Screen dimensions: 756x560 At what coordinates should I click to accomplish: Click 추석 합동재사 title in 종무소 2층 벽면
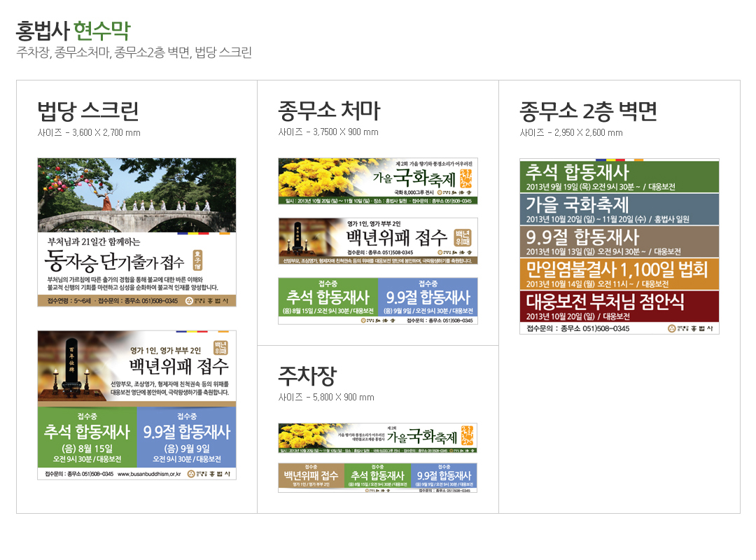[577, 172]
